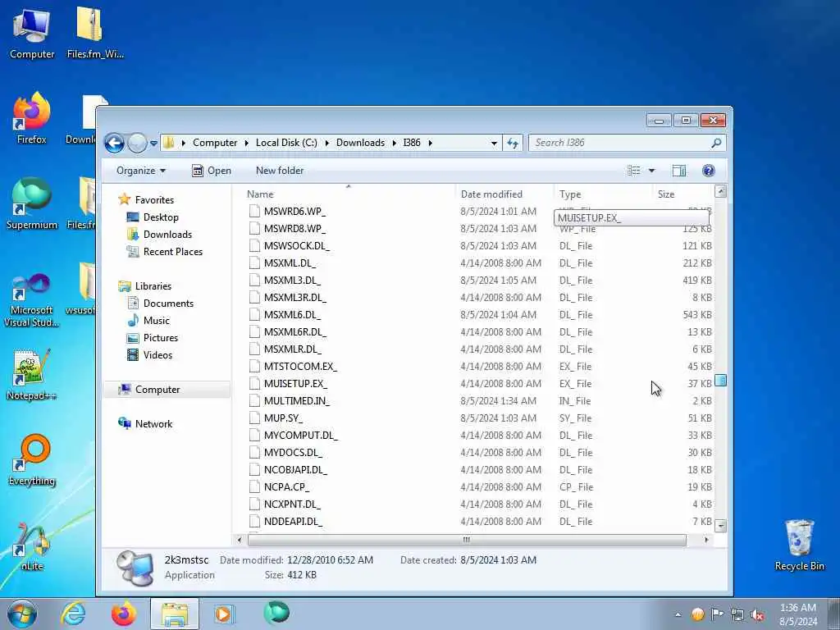Click the Explorer Back arrow button
The width and height of the screenshot is (840, 630).
coord(114,143)
